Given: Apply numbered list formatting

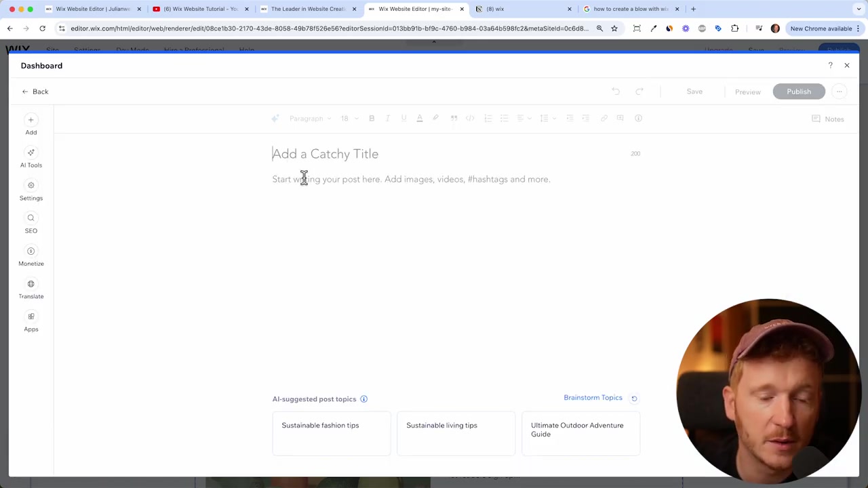Looking at the screenshot, I should [x=488, y=119].
